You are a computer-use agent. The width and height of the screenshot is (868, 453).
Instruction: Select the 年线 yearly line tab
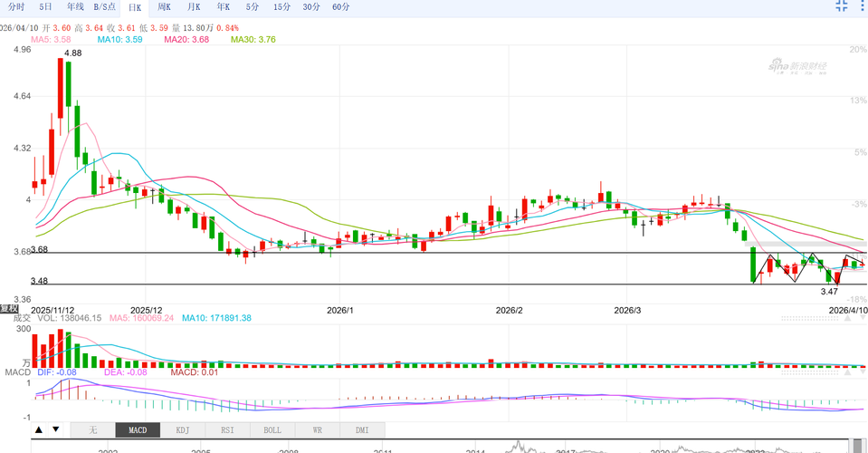click(75, 6)
